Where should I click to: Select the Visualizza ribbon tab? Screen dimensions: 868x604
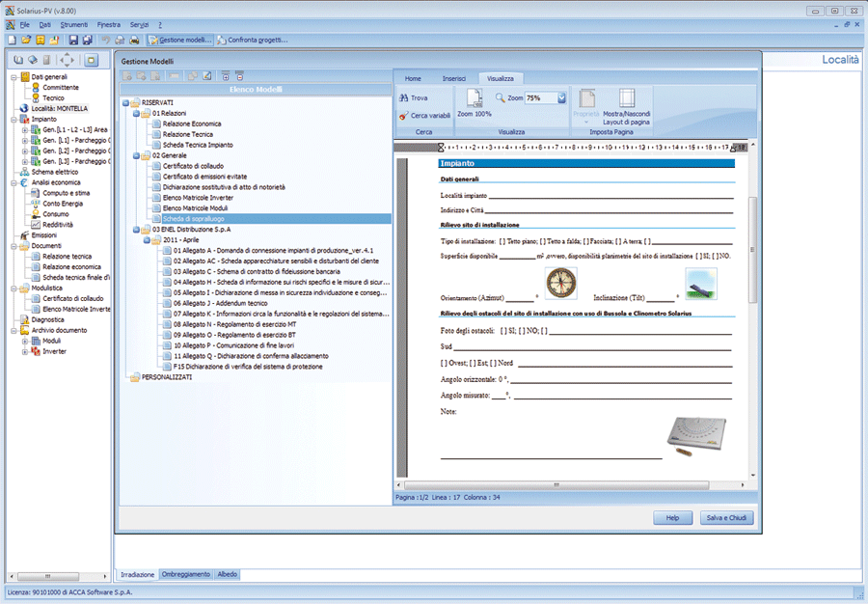(501, 78)
